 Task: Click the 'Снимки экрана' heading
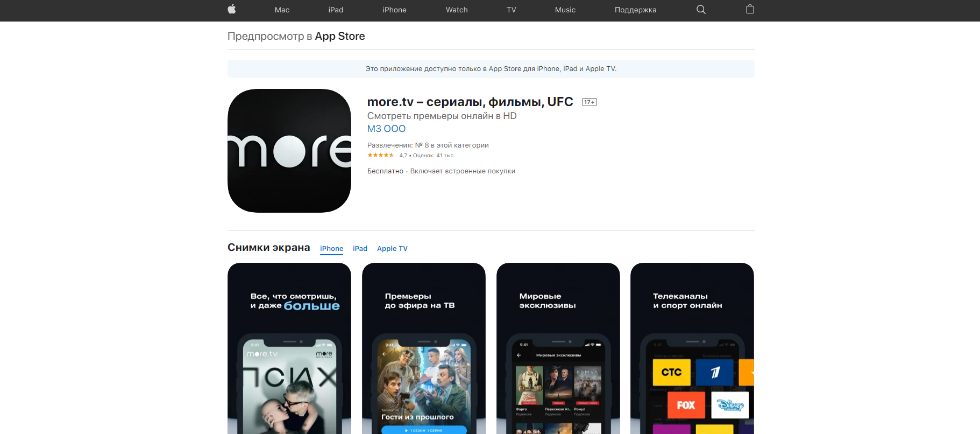(x=269, y=247)
